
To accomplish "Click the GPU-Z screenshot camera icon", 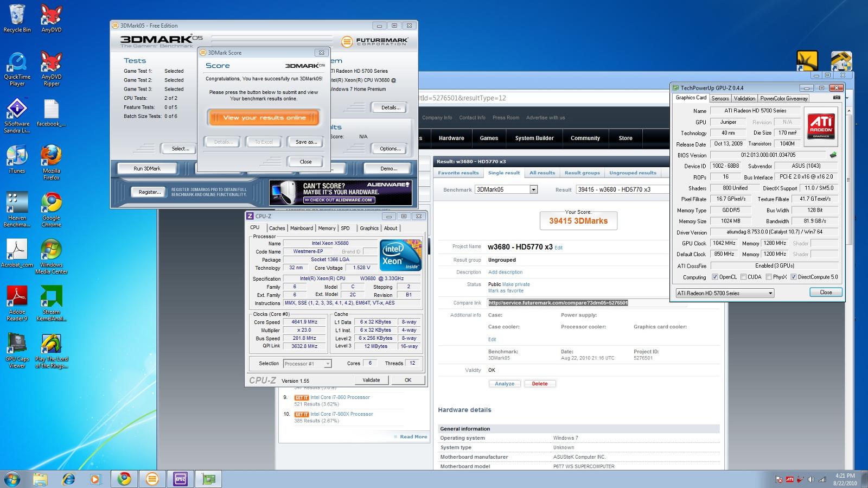I will point(837,98).
